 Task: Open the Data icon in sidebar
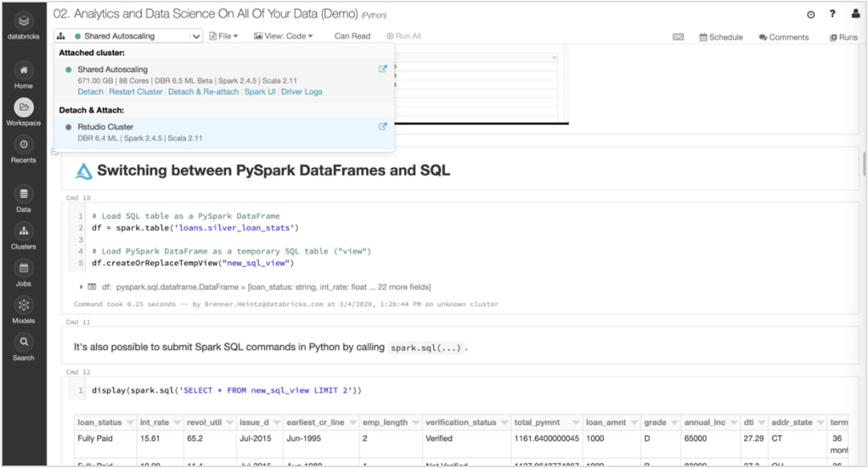pos(23,194)
